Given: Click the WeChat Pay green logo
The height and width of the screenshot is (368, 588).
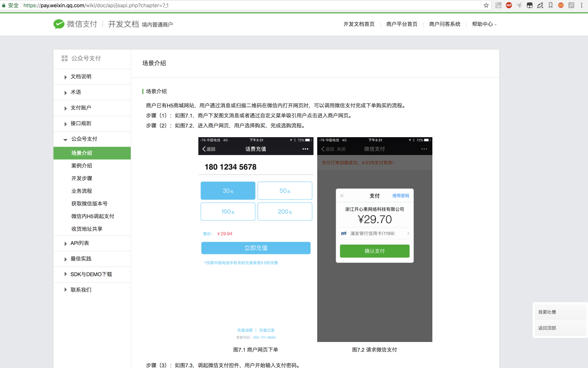Looking at the screenshot, I should (59, 24).
